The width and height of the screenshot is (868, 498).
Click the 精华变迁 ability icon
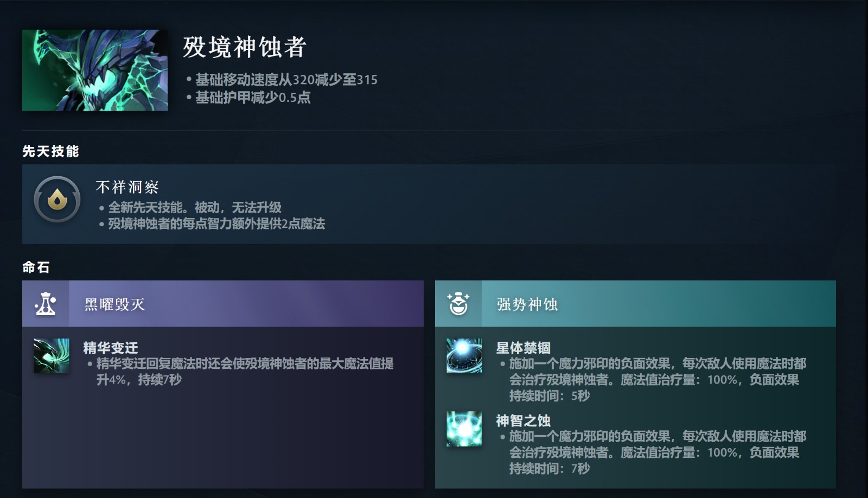coord(52,356)
